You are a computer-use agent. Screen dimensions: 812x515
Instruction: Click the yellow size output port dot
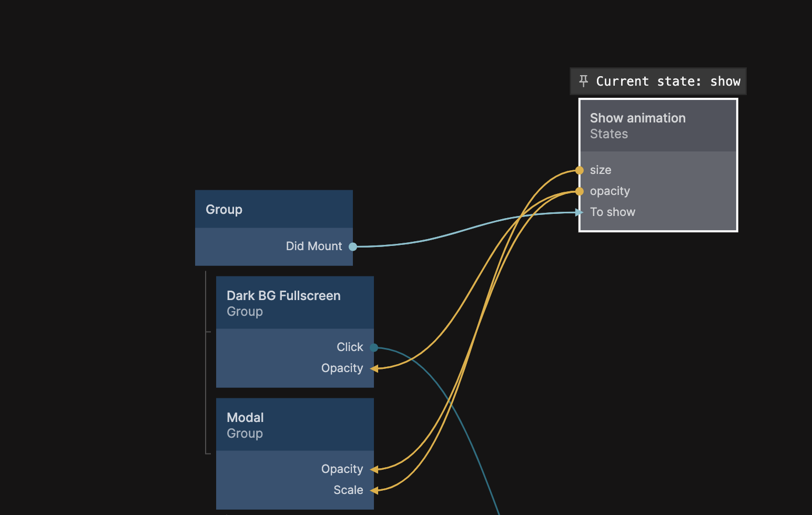pyautogui.click(x=579, y=170)
